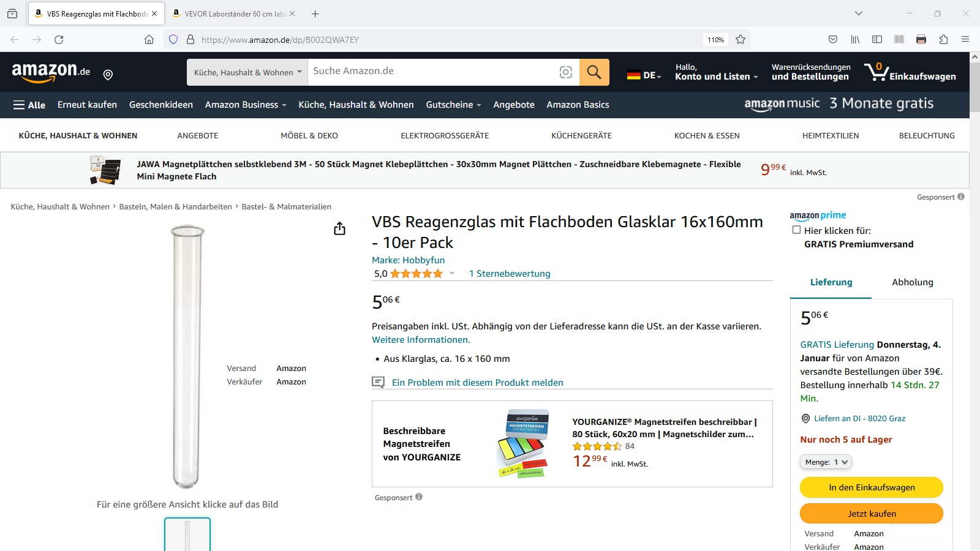
Task: Switch to the VEVOR Laborständer browser tab
Action: coord(234,13)
